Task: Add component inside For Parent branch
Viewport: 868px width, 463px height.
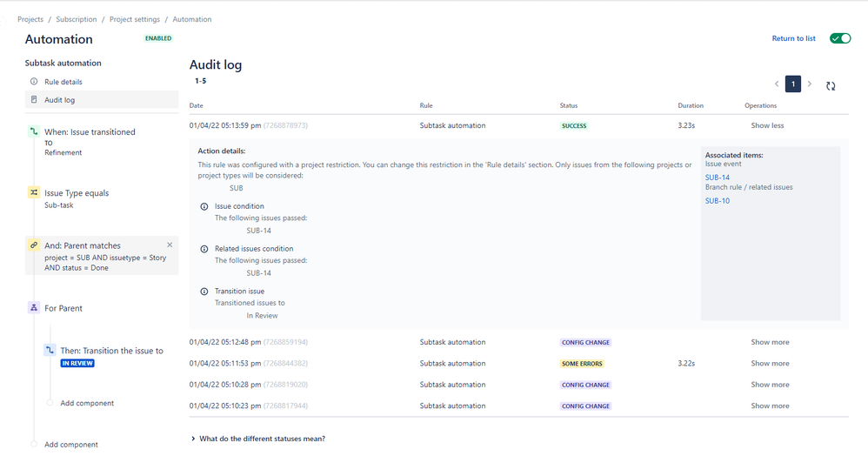Action: 87,403
